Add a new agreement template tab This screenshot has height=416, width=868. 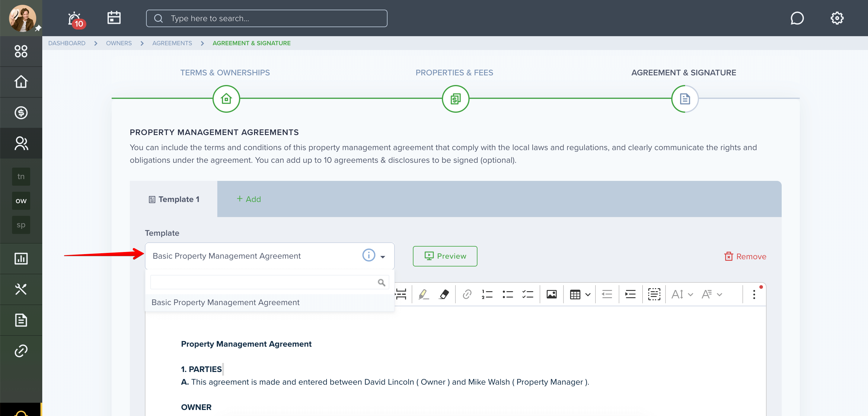[x=249, y=199]
